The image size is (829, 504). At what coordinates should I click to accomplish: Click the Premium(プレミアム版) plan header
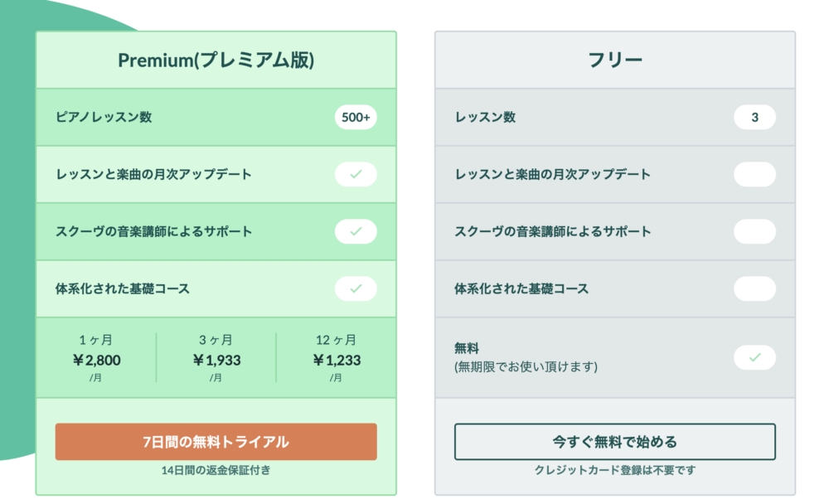(x=216, y=60)
